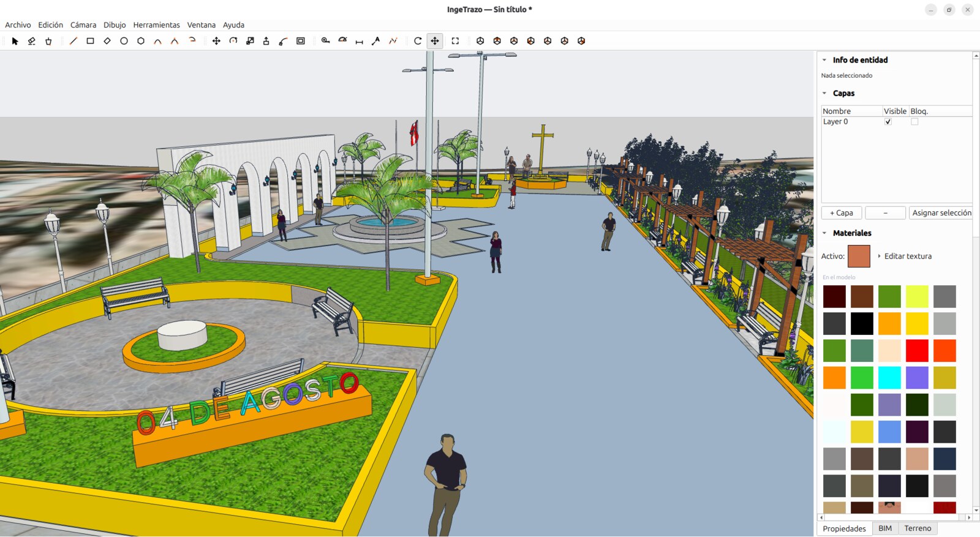Select the black Arc tool

click(x=157, y=41)
